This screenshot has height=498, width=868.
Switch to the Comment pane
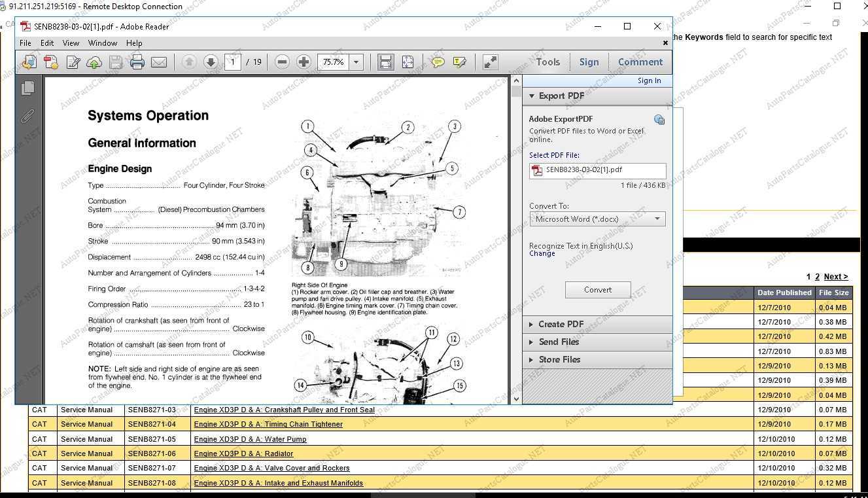click(640, 62)
